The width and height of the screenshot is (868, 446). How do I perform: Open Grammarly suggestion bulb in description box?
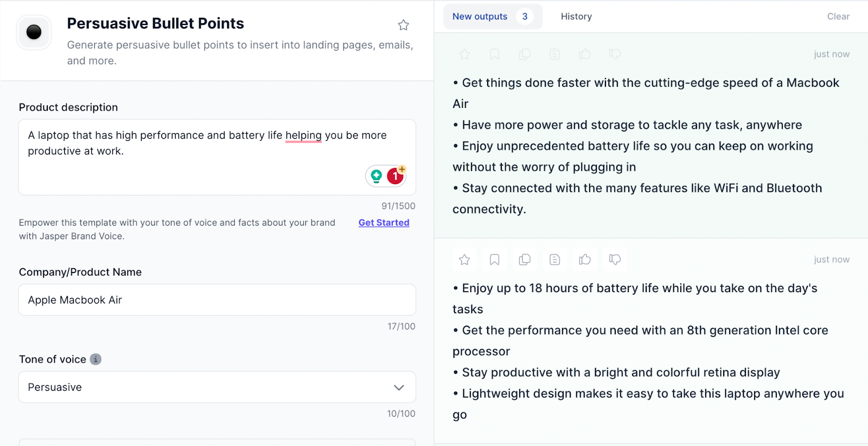tap(376, 176)
